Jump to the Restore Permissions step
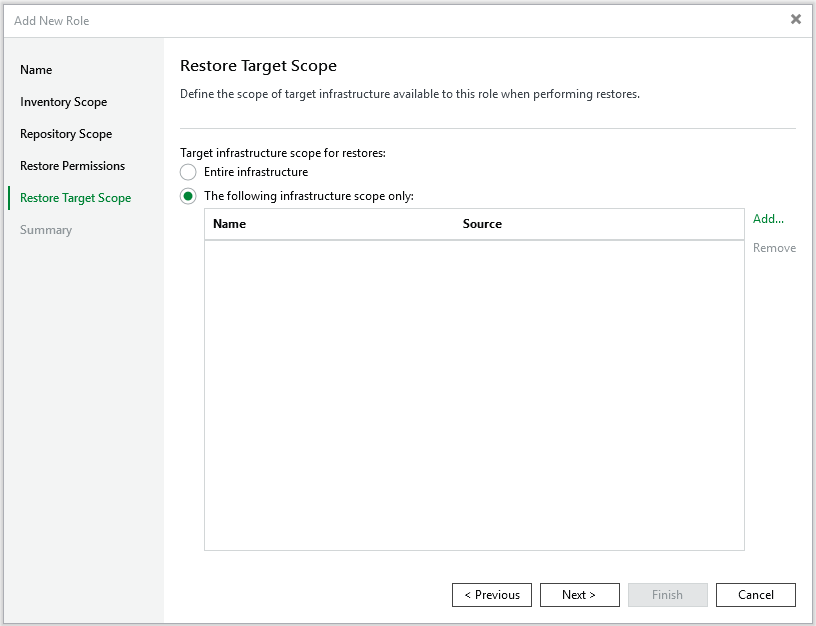This screenshot has width=816, height=626. tap(72, 166)
